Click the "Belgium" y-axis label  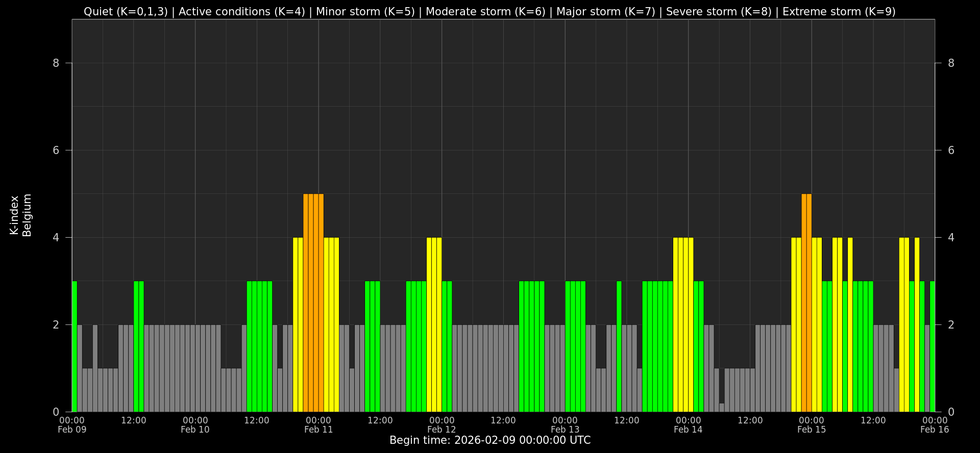tap(27, 215)
